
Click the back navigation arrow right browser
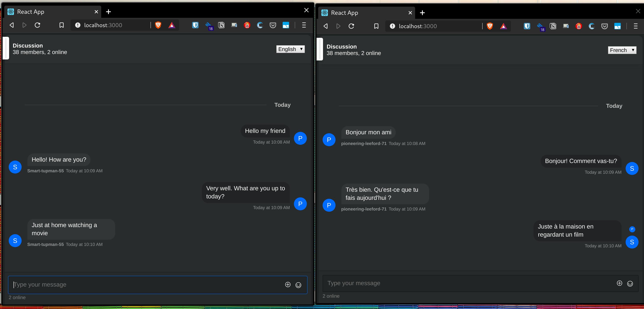pos(325,26)
